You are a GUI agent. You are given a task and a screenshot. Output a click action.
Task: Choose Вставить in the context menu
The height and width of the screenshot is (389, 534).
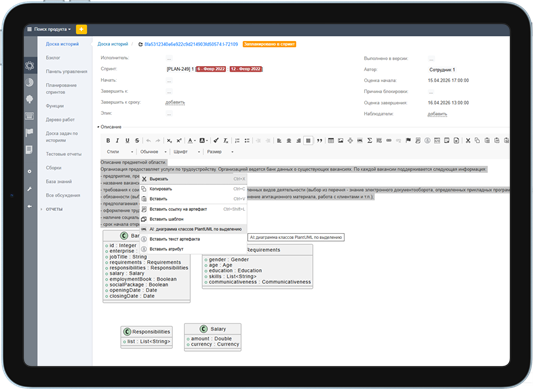(x=193, y=199)
